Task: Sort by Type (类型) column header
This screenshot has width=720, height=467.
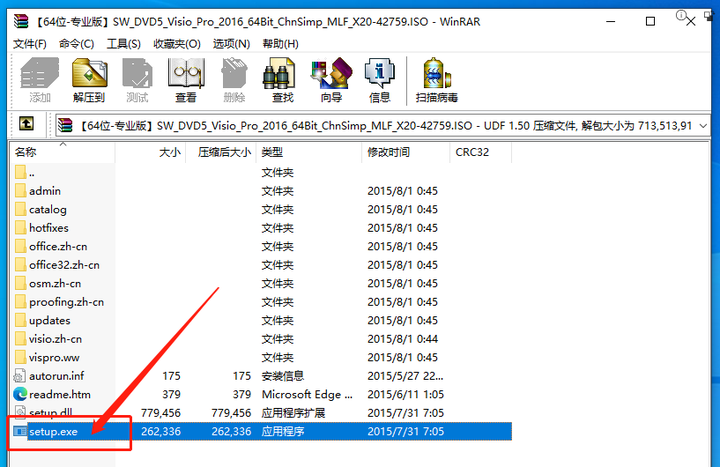Action: point(309,152)
